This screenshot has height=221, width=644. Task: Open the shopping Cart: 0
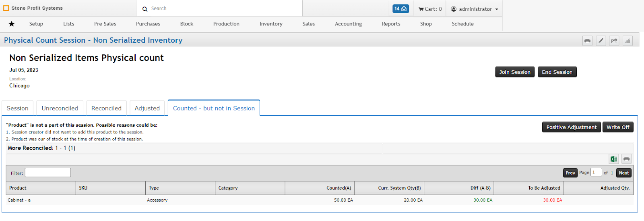tap(430, 9)
